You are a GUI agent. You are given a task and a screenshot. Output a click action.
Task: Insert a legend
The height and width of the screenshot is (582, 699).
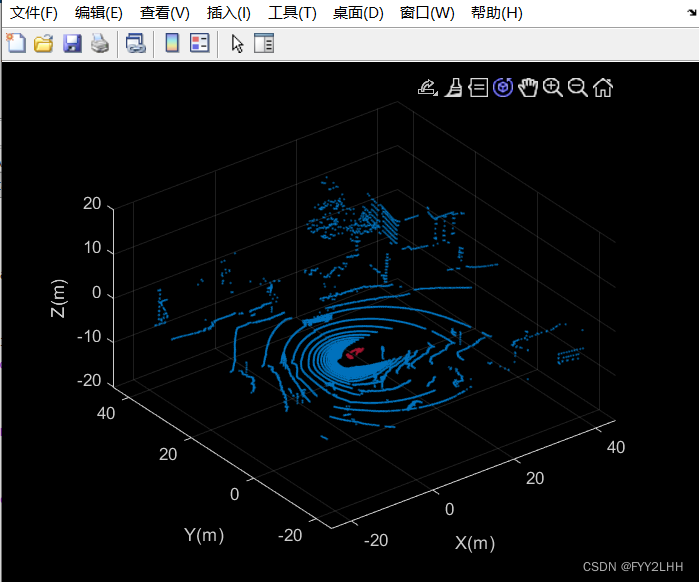199,43
